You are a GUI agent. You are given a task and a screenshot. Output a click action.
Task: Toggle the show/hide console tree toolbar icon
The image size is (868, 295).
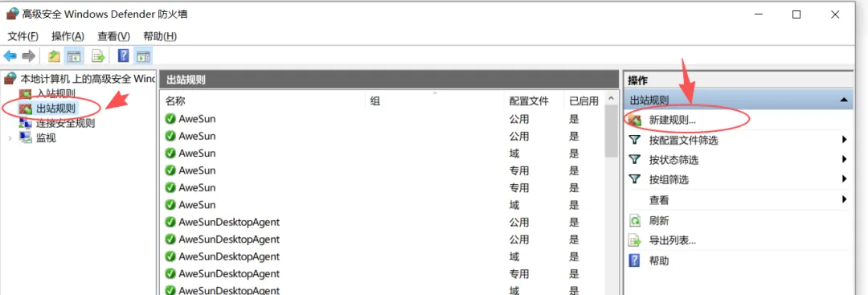tap(74, 56)
